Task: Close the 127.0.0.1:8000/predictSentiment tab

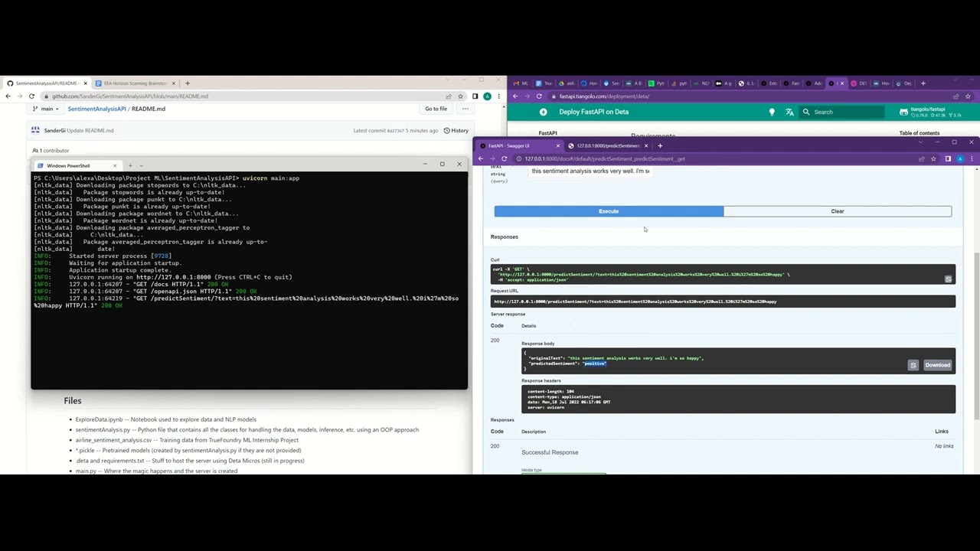Action: coord(645,145)
